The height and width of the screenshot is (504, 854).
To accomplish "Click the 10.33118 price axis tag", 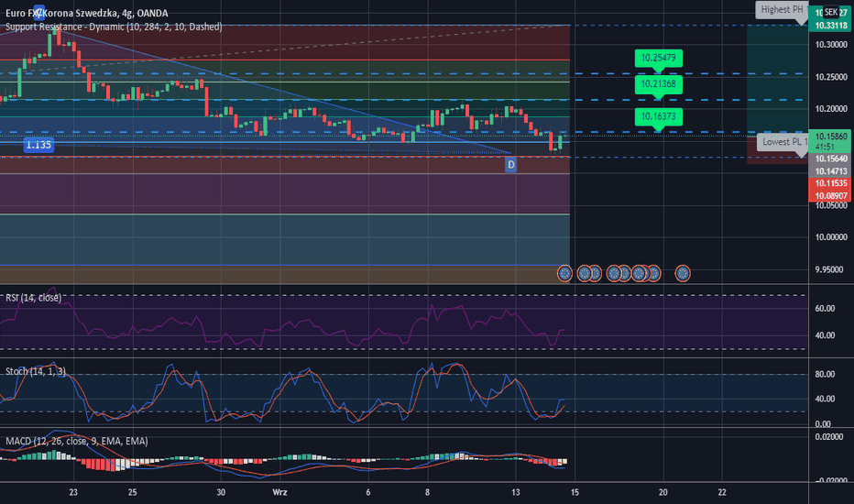I will tap(830, 26).
